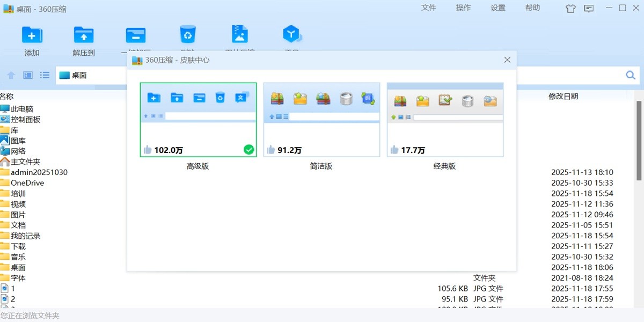Image resolution: width=644 pixels, height=322 pixels.
Task: Open the feedback message icon in title bar
Action: [589, 8]
